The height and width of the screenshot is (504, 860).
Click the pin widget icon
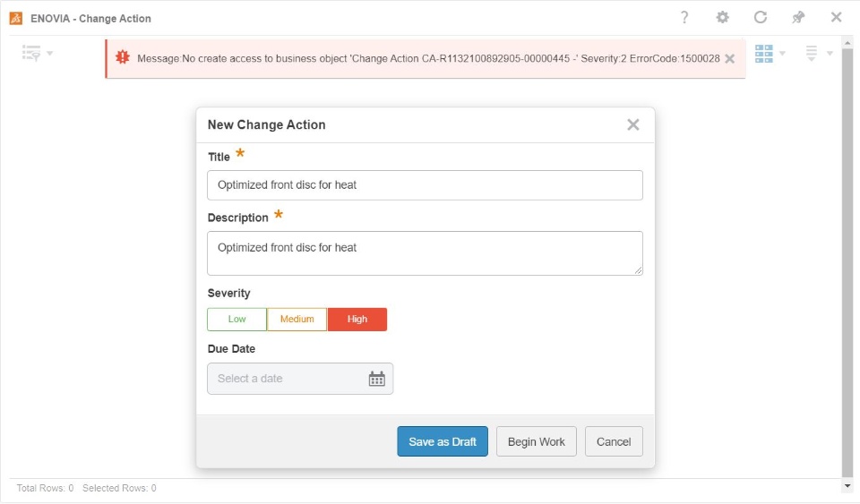[x=798, y=18]
